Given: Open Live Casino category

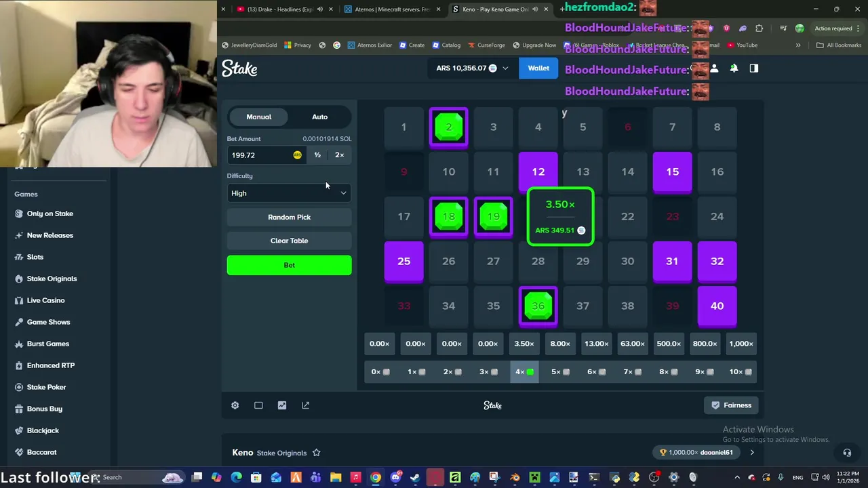Looking at the screenshot, I should pos(45,300).
